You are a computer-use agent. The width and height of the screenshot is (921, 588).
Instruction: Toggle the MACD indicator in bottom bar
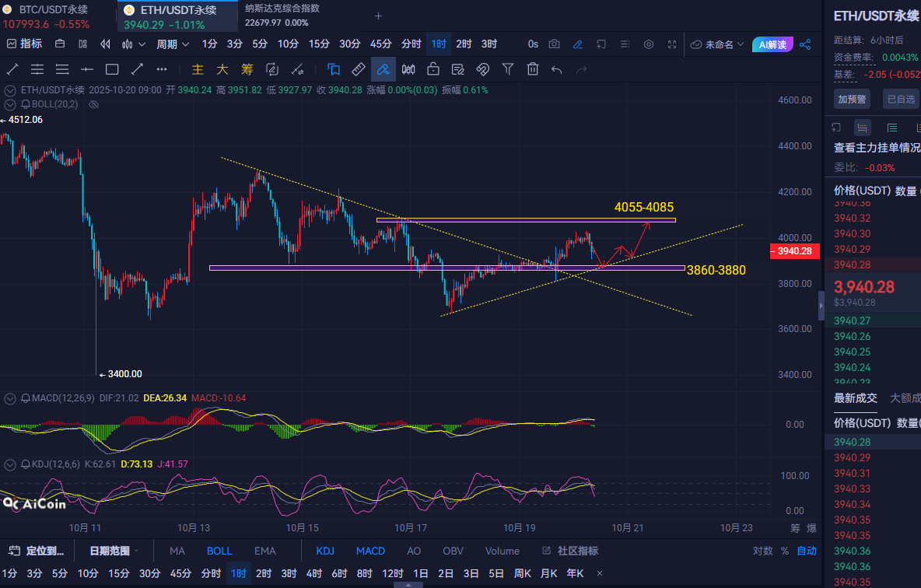pyautogui.click(x=370, y=551)
